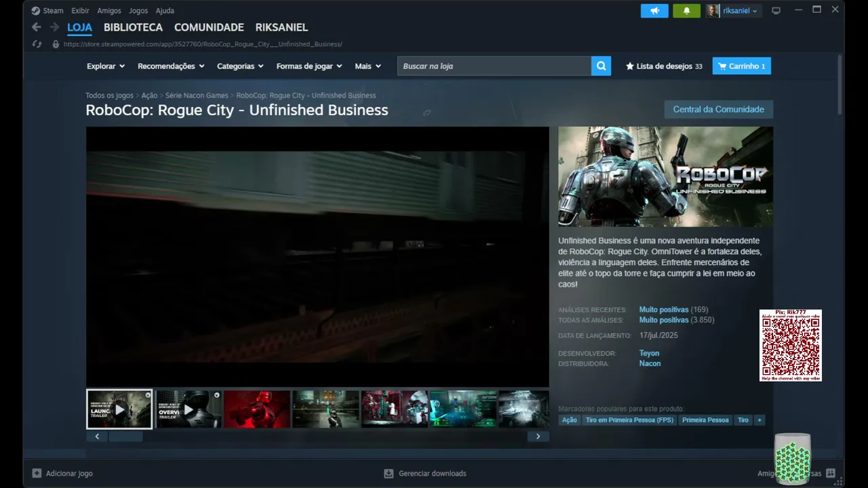This screenshot has width=868, height=488.
Task: Open the green bell notifications
Action: point(686,11)
